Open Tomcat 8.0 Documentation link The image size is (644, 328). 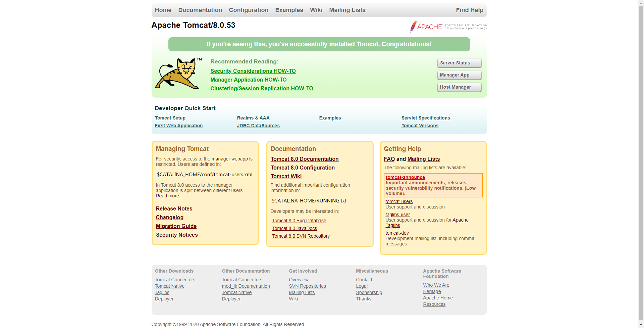click(x=305, y=159)
